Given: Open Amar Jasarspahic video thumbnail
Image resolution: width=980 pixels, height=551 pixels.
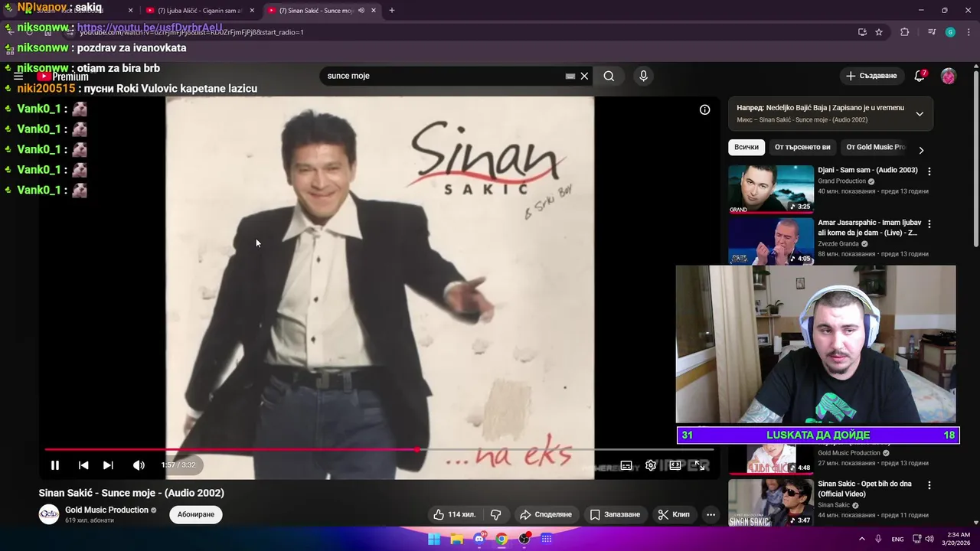Looking at the screenshot, I should pos(771,241).
